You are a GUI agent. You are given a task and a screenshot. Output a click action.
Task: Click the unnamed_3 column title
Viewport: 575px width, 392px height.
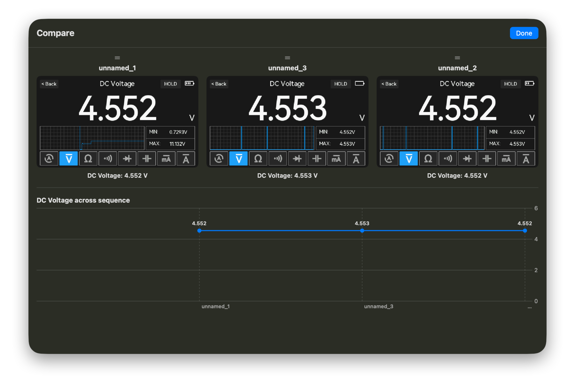(x=287, y=68)
